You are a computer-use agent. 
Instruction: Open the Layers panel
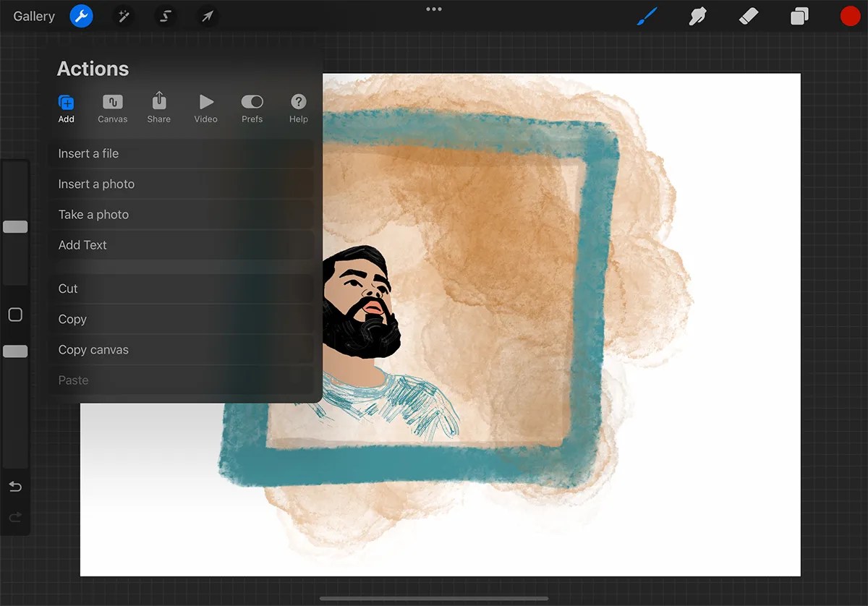pos(799,16)
